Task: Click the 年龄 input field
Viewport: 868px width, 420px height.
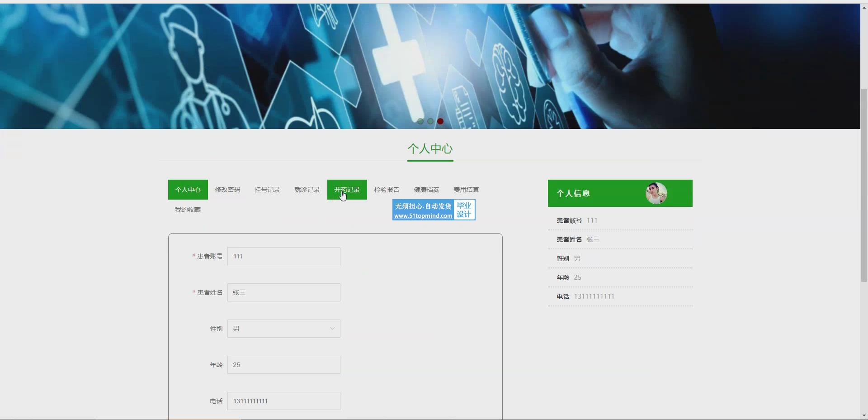Action: coord(284,365)
